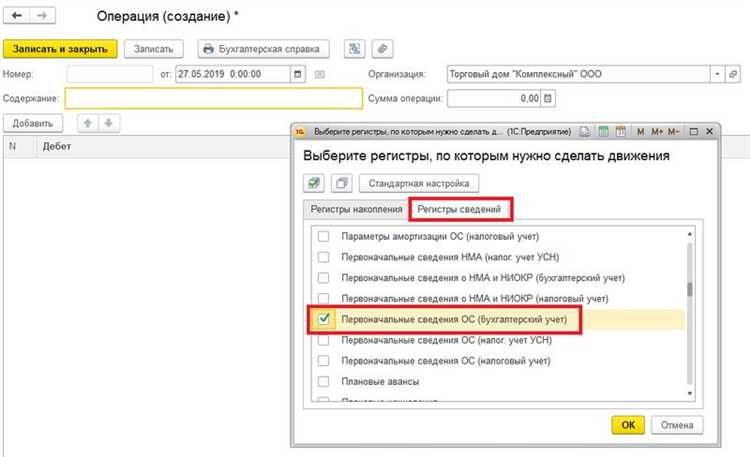Check the Плановые авансы checkbox
The width and height of the screenshot is (750, 457).
[x=324, y=381]
